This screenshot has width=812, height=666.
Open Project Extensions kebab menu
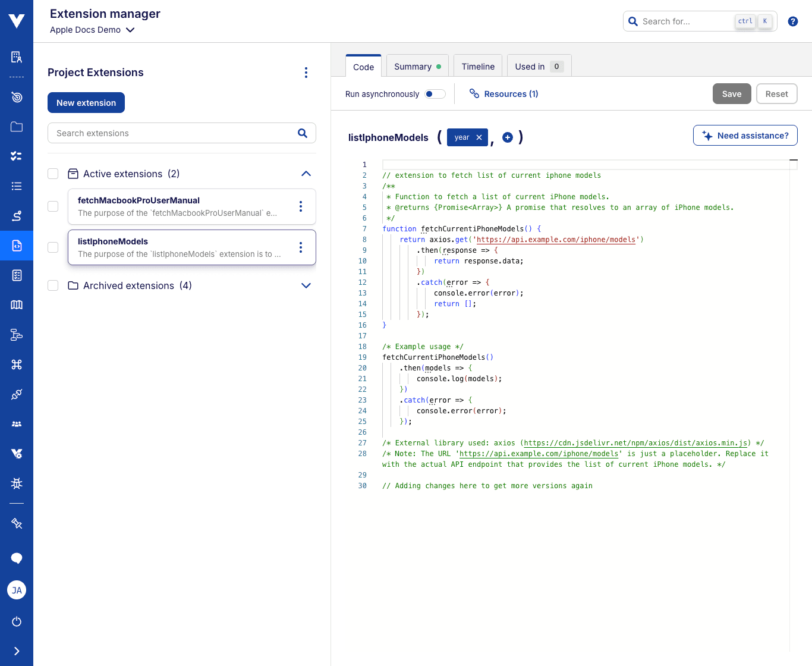[306, 73]
